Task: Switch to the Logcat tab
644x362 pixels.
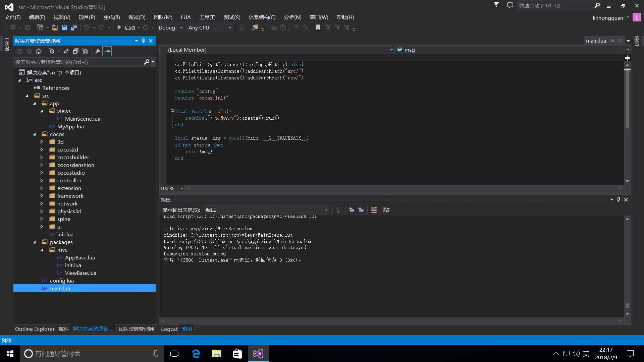Action: click(x=169, y=329)
